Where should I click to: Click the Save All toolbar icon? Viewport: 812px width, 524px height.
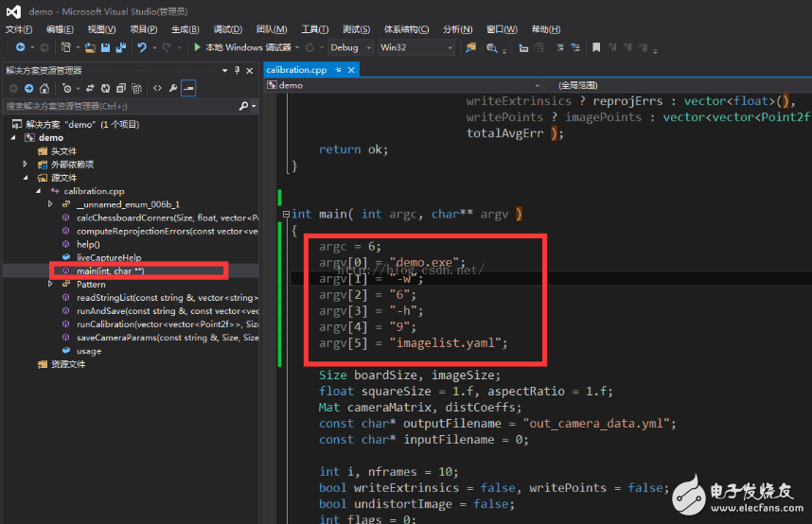coord(119,47)
